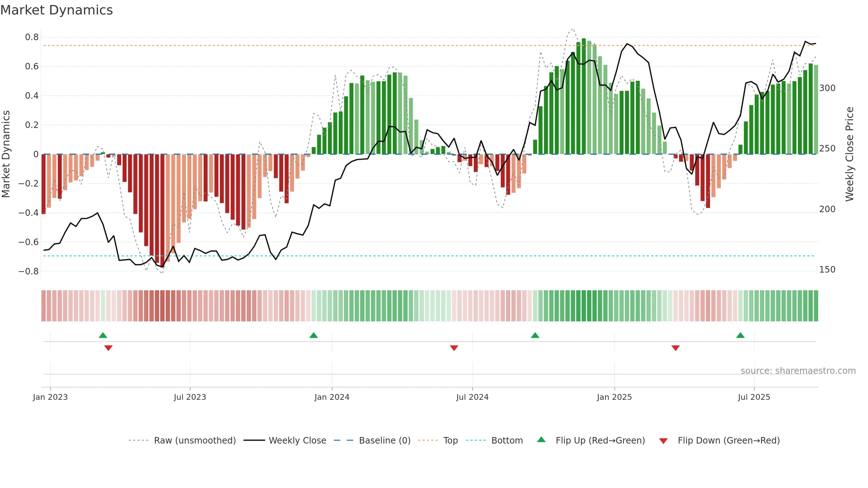The image size is (868, 488).
Task: Click the −0.8 y-axis label
Action: click(29, 271)
